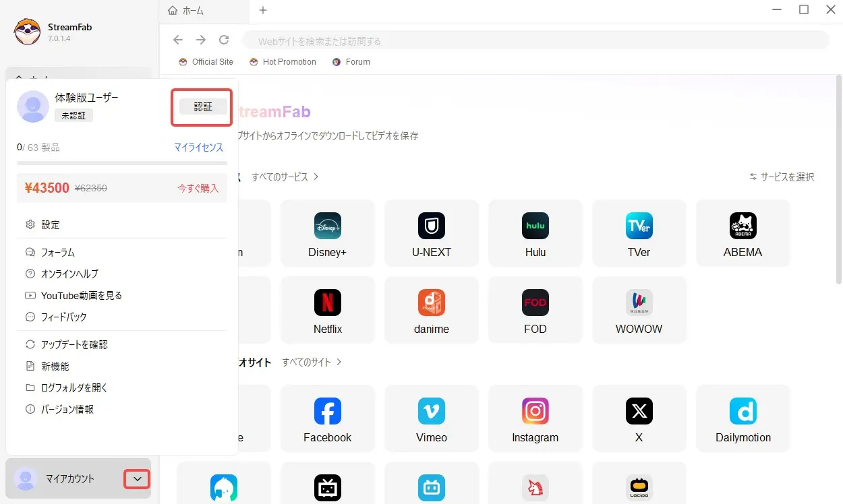843x504 pixels.
Task: Open the Facebook site tile
Action: [x=327, y=418]
